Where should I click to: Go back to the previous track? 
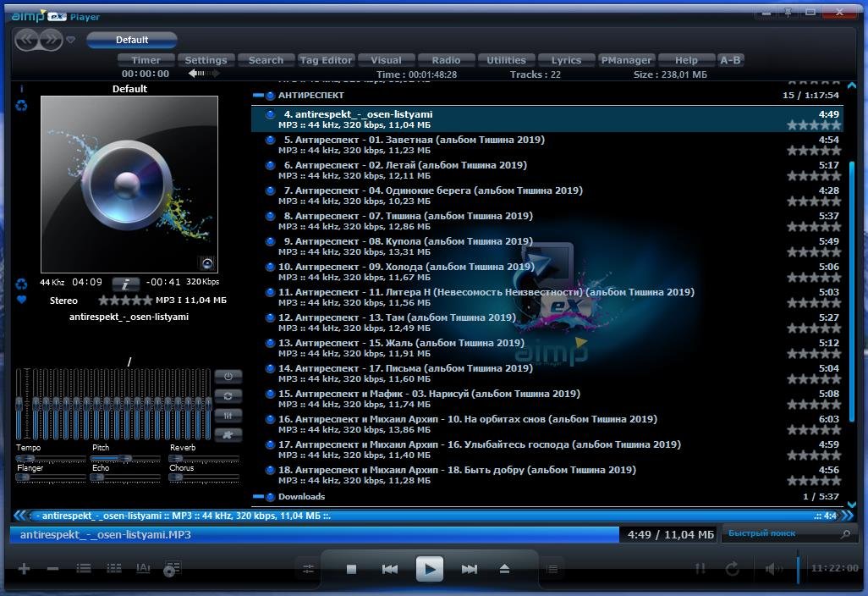point(389,569)
